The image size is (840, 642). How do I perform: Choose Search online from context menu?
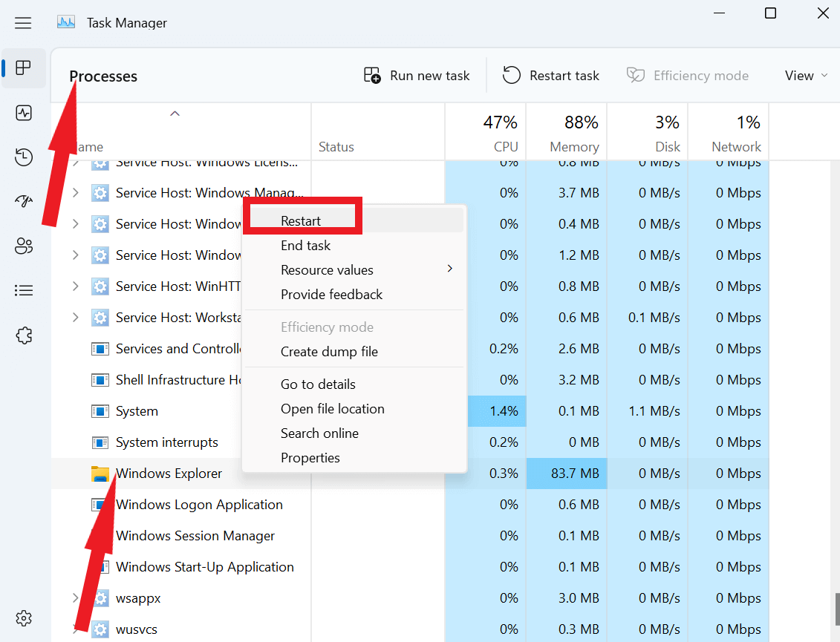pos(320,433)
